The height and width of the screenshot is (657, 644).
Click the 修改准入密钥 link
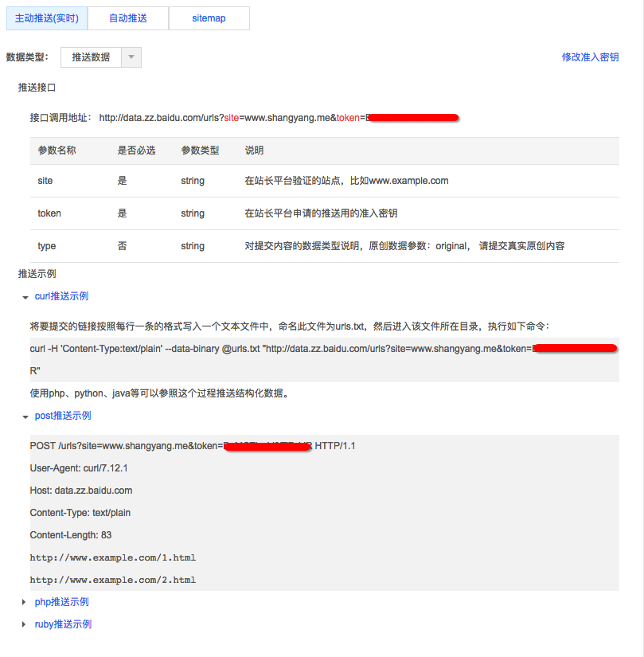point(590,57)
